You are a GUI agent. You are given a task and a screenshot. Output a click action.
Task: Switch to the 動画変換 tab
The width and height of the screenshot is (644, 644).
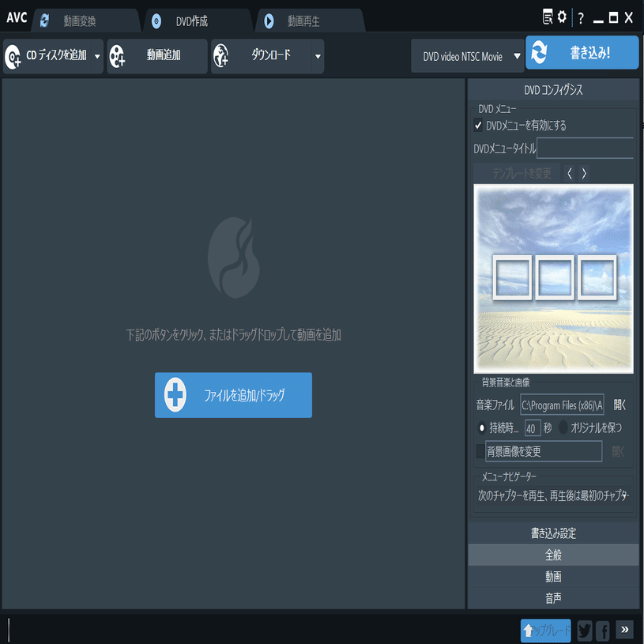tap(86, 21)
